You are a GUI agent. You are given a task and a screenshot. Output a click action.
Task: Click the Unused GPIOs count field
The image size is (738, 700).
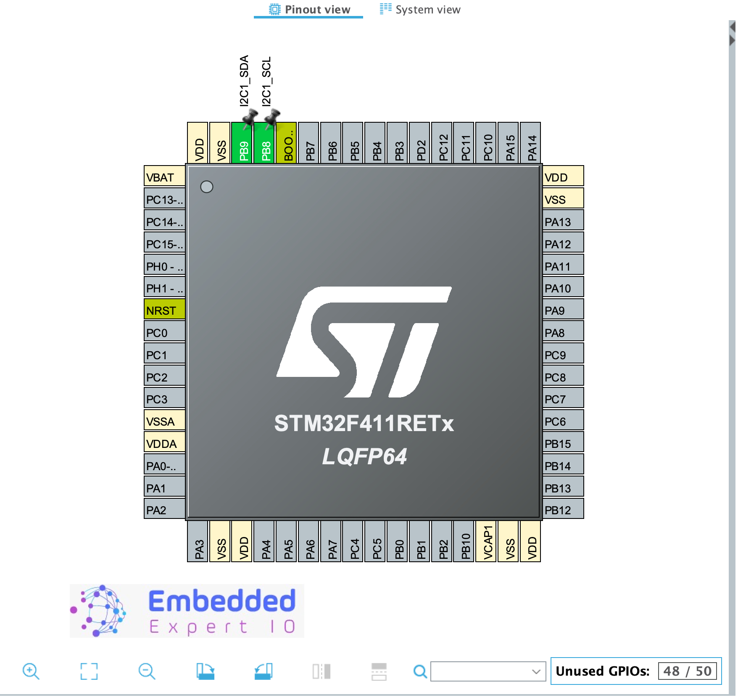[687, 671]
